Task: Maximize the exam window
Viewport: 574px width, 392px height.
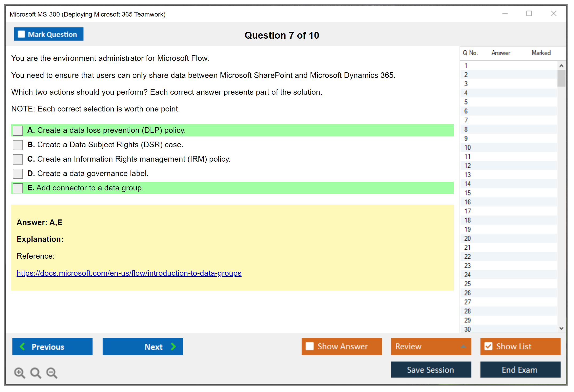Action: point(529,14)
